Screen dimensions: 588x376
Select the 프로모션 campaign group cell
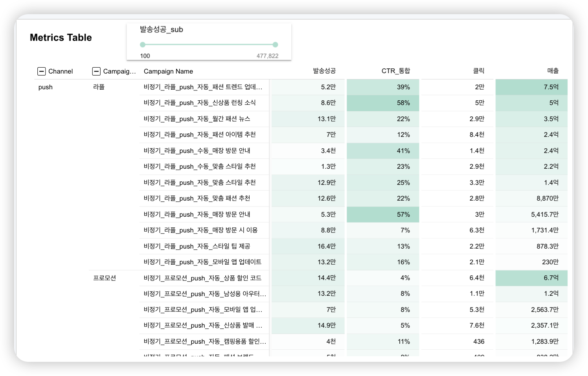[105, 278]
